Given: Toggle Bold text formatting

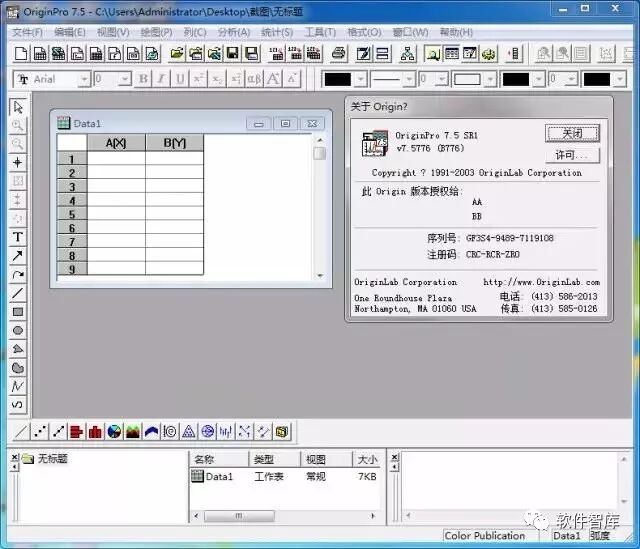Looking at the screenshot, I should [143, 79].
